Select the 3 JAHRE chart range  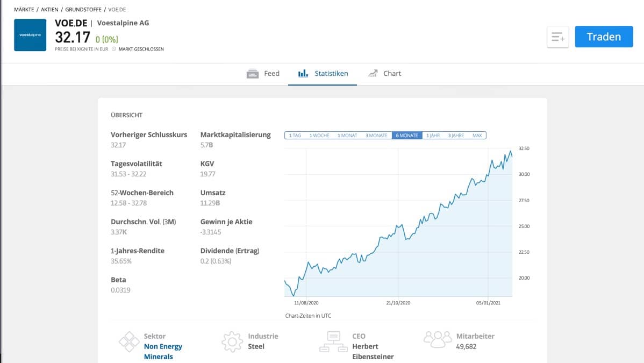coord(456,136)
